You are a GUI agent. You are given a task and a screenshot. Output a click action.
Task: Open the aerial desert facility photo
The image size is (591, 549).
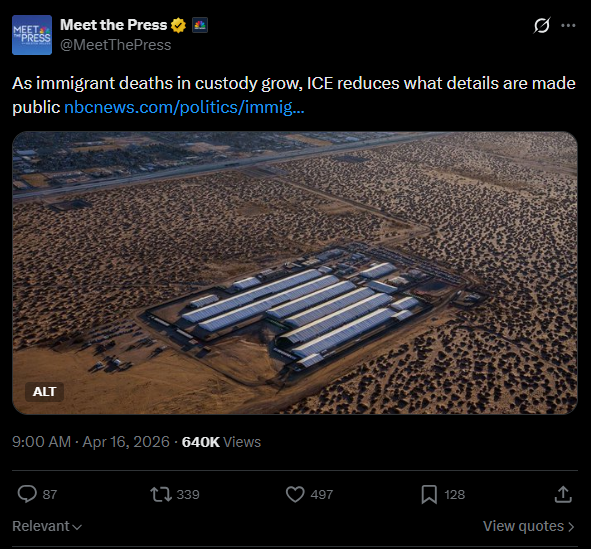click(295, 273)
